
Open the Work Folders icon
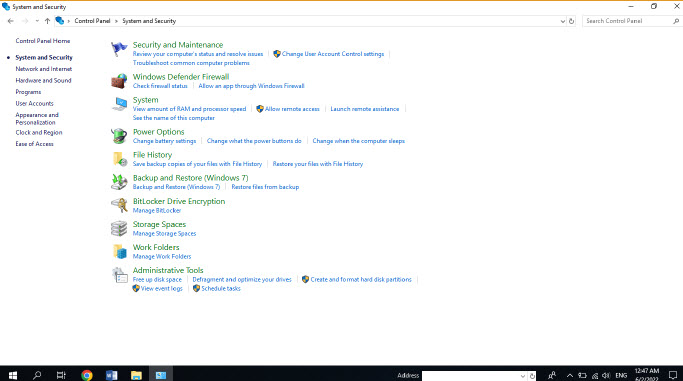119,251
